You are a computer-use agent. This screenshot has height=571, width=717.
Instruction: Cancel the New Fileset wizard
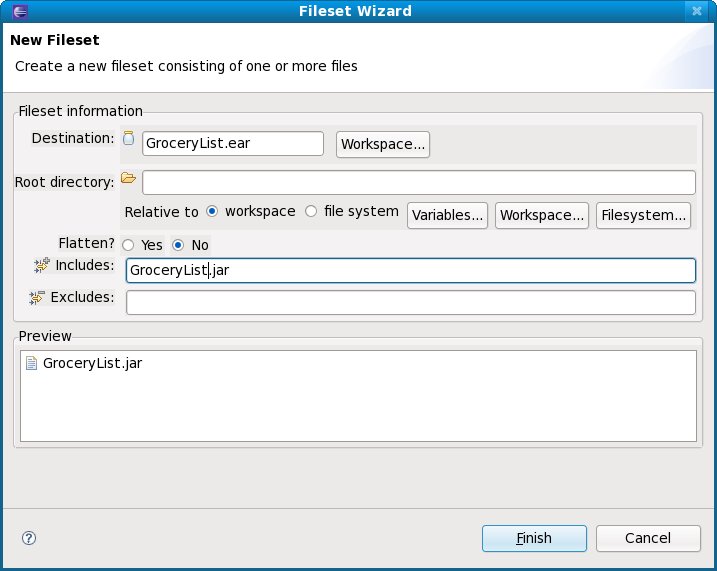647,538
